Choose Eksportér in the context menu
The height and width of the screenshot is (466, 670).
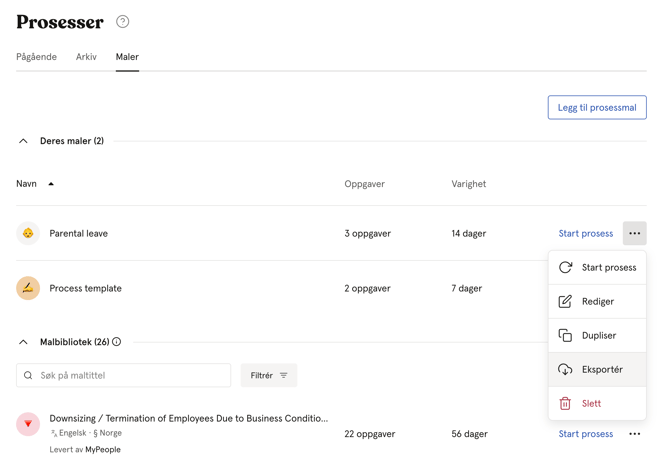click(597, 369)
